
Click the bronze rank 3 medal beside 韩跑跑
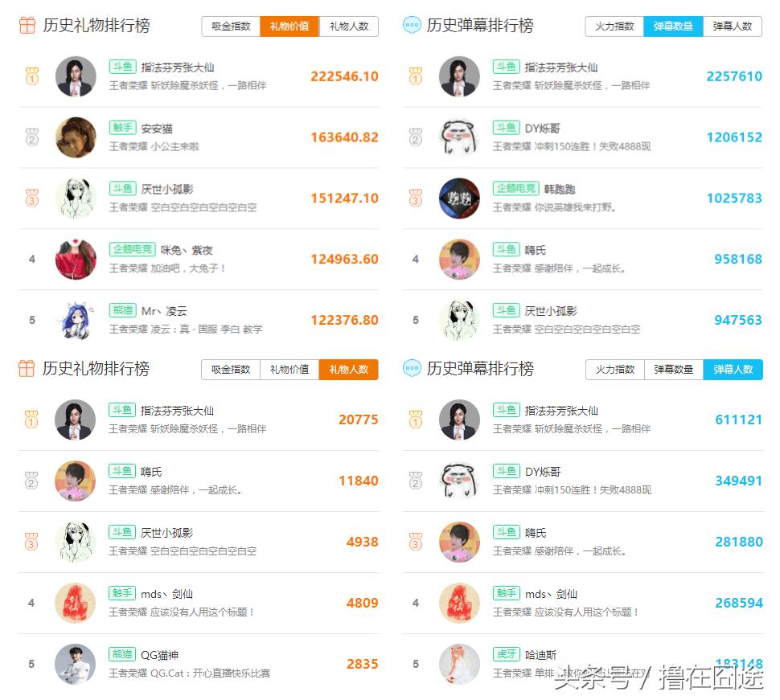[416, 199]
